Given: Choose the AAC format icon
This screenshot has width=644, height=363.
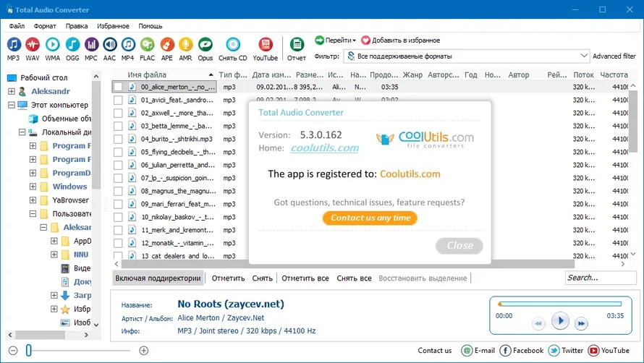Looking at the screenshot, I should 109,44.
